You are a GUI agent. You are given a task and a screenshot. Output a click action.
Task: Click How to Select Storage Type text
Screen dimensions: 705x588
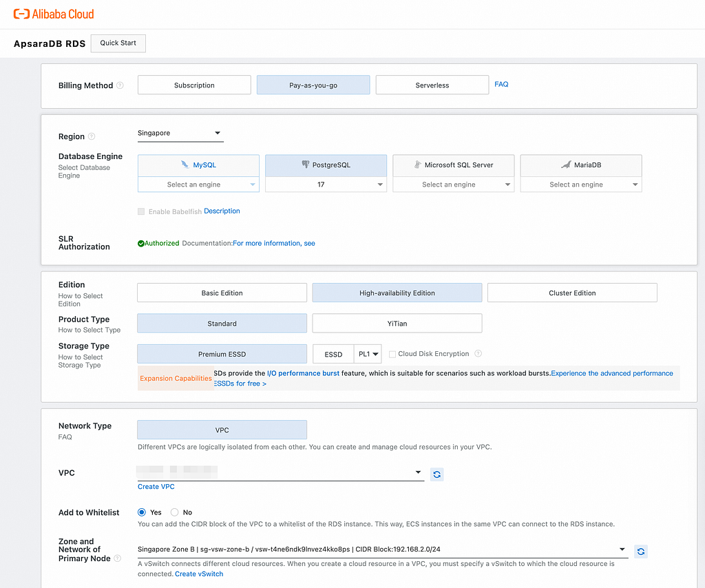pos(81,361)
